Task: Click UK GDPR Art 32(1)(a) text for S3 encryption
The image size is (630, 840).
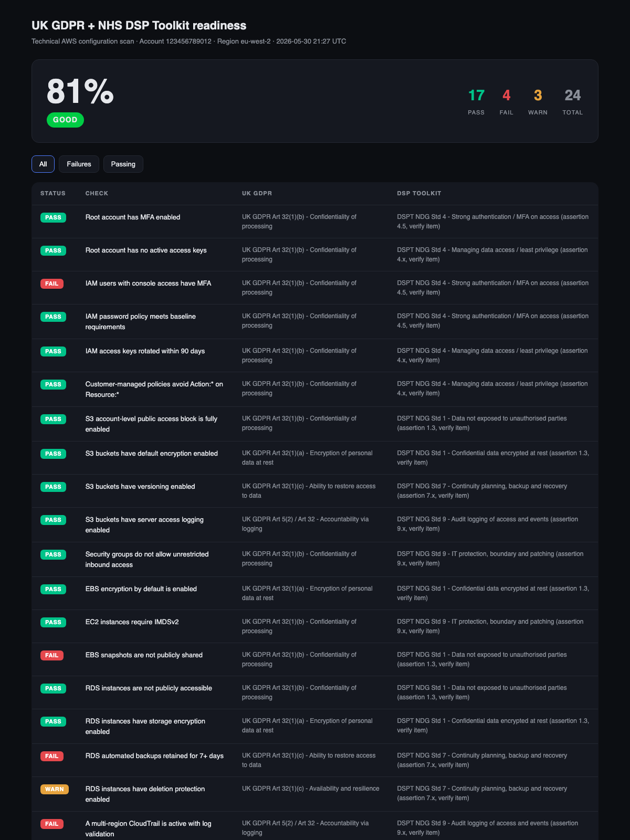Action: point(307,457)
